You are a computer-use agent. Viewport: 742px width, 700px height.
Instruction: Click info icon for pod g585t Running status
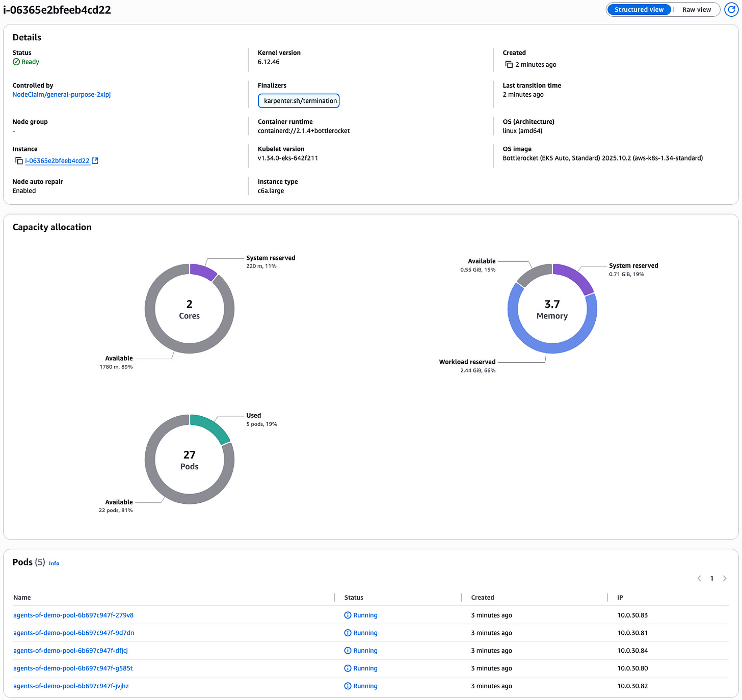click(x=347, y=668)
